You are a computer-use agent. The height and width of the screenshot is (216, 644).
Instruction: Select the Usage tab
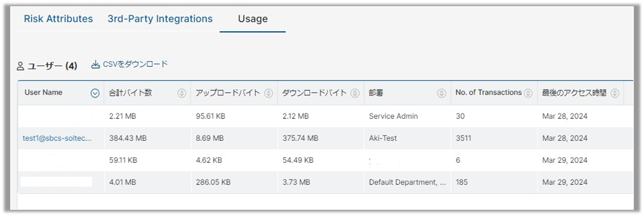click(x=253, y=19)
